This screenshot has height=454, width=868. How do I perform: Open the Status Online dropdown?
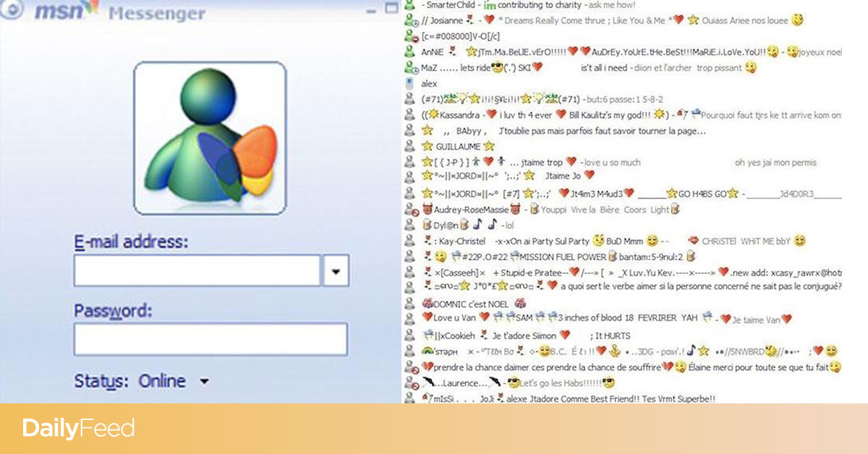click(204, 382)
